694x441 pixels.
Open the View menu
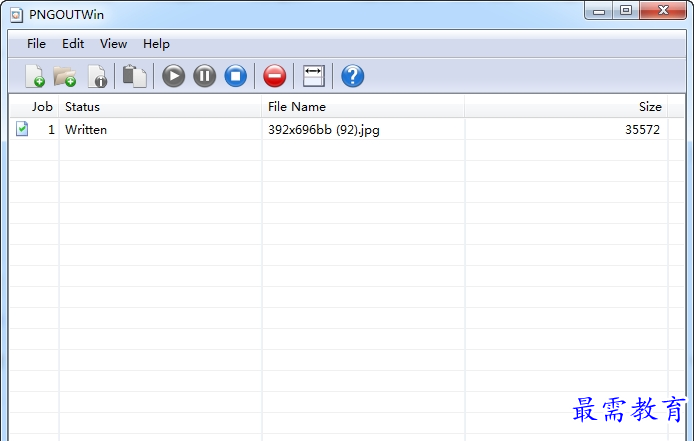coord(113,44)
